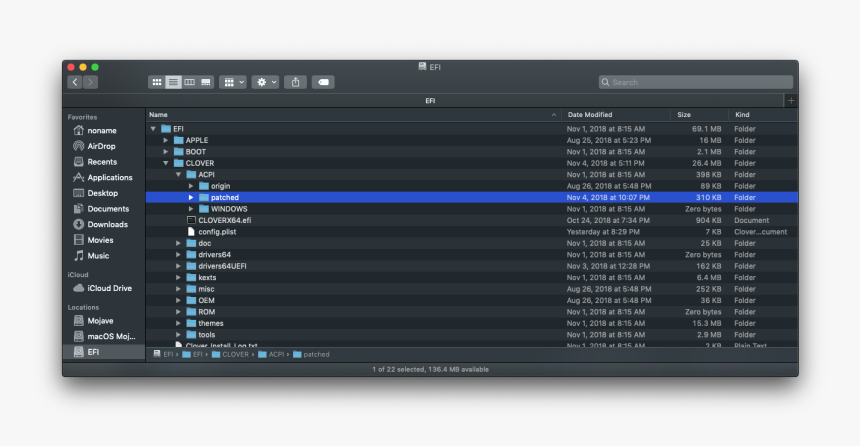Expand the WINDOWS folder
Image resolution: width=860 pixels, height=446 pixels.
click(191, 209)
